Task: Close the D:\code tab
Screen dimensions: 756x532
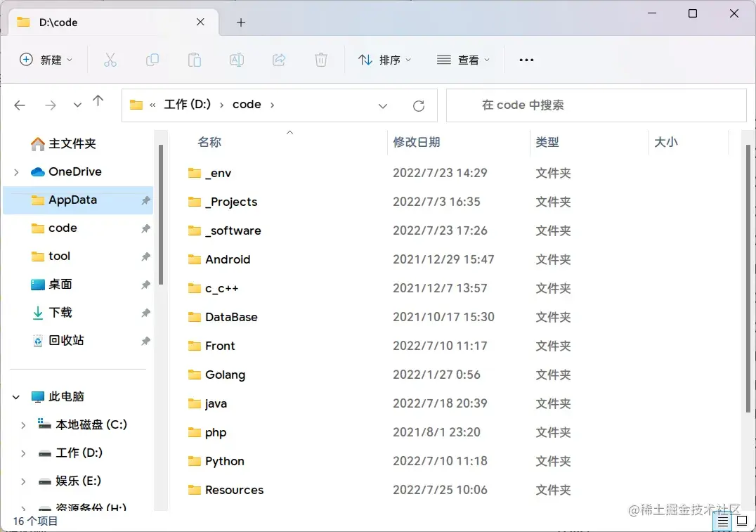Action: point(200,22)
